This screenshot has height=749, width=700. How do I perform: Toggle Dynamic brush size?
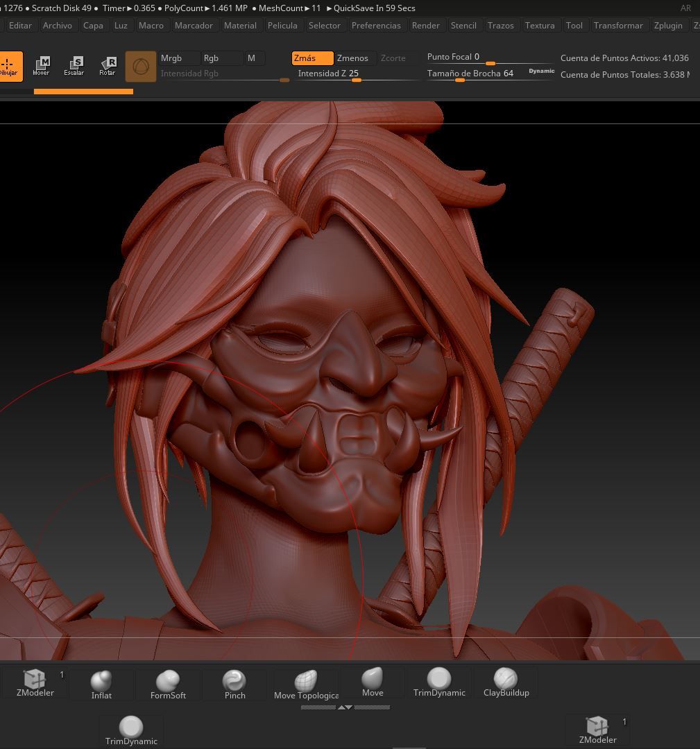pyautogui.click(x=541, y=71)
